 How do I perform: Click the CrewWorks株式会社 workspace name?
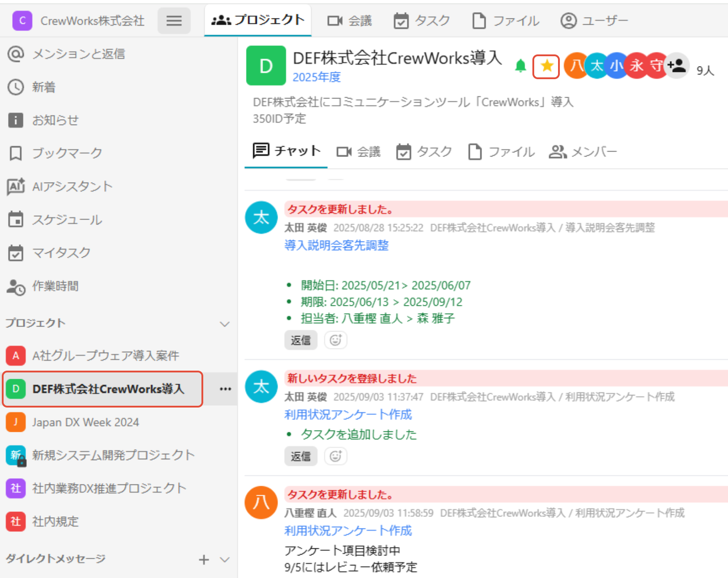(92, 21)
